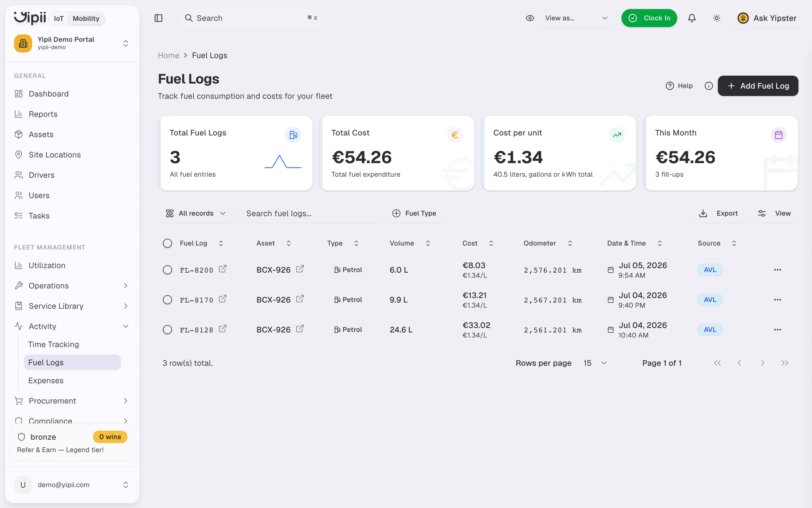Open FL-8200 external link icon
Screen dimensions: 812x508
click(223, 269)
